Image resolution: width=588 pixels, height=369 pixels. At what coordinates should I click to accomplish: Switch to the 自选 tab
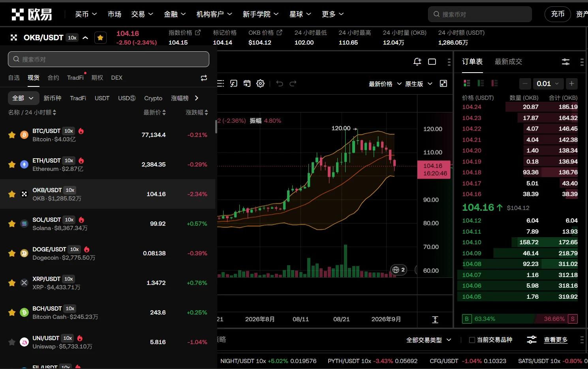[14, 78]
